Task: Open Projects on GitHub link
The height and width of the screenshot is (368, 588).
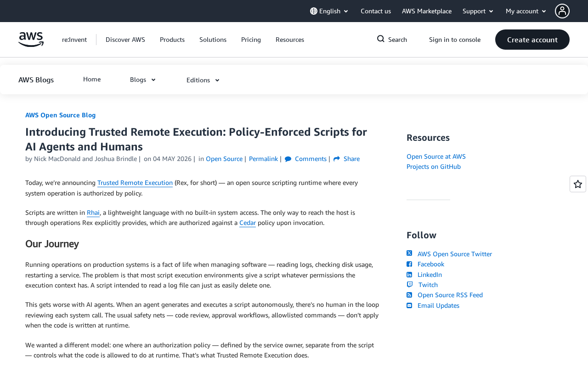Action: tap(434, 167)
